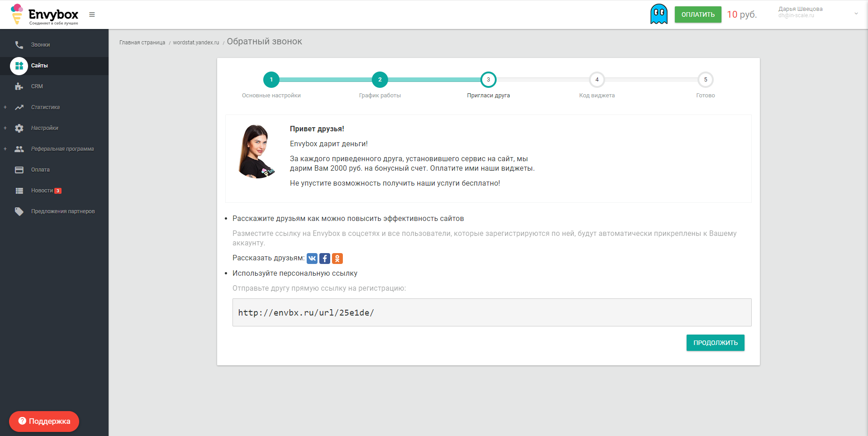Click the referral link field
Screen dimensions: 868x436
tap(492, 312)
